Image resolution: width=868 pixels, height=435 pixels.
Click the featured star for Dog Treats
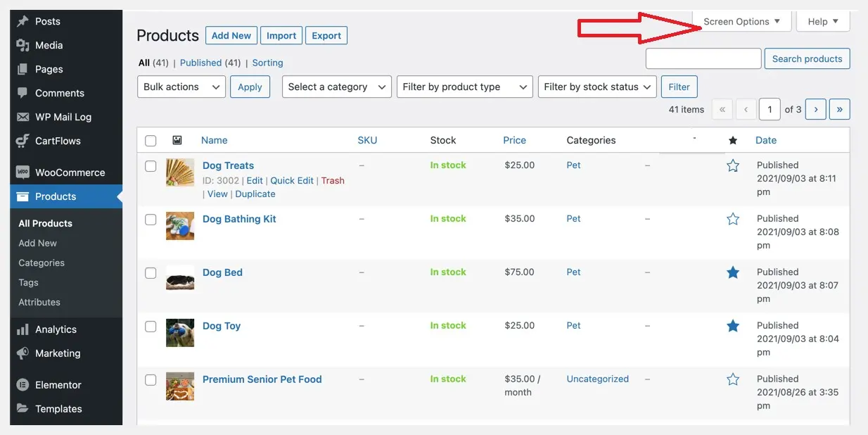pyautogui.click(x=733, y=165)
